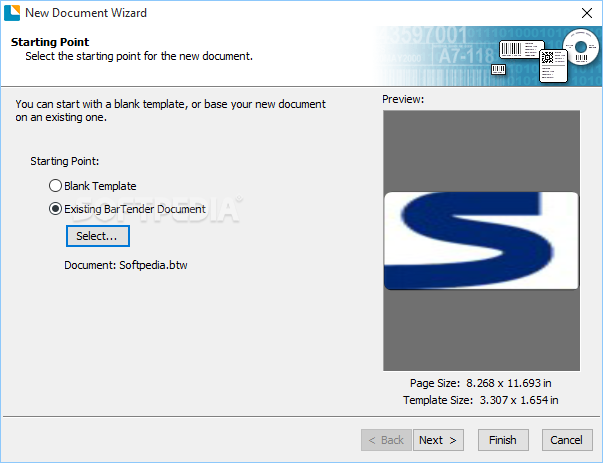The width and height of the screenshot is (603, 463).
Task: Click the small barcode tag icon in banner
Action: 498,69
